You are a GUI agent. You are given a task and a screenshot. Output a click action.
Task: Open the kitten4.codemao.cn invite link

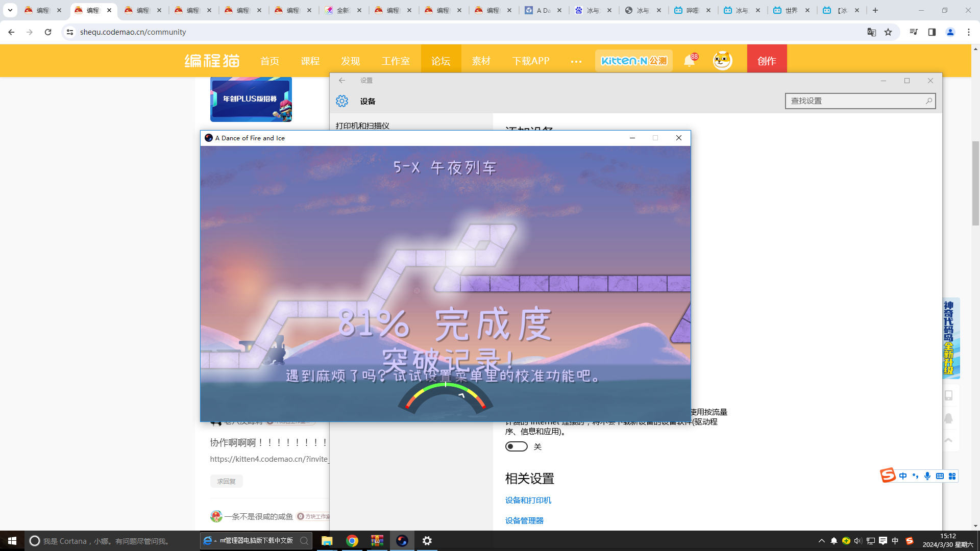click(269, 459)
